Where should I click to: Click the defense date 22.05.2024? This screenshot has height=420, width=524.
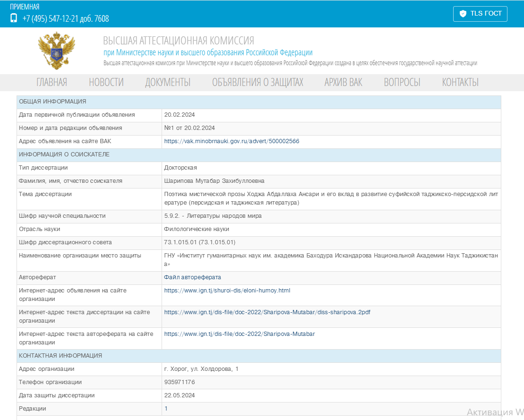pyautogui.click(x=180, y=395)
